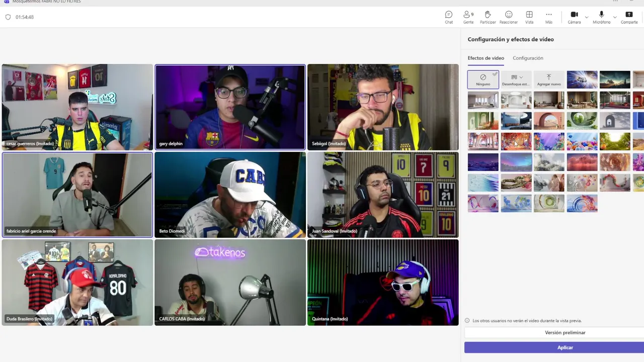
Task: Select Quintana (Invitado) video tile
Action: 383,282
